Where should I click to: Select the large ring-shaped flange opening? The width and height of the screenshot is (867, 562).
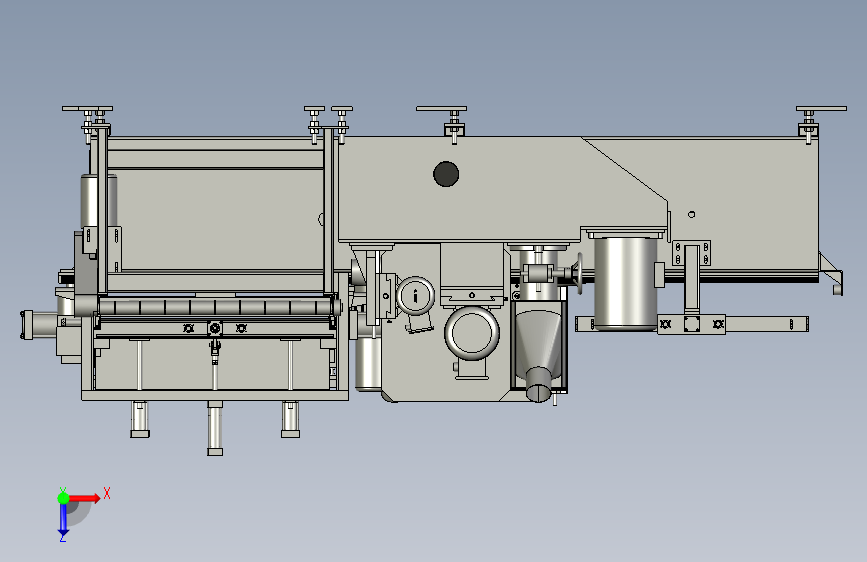coord(472,333)
